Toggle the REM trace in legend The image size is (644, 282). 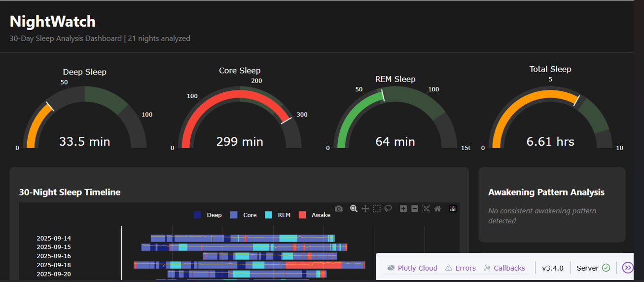(x=278, y=215)
